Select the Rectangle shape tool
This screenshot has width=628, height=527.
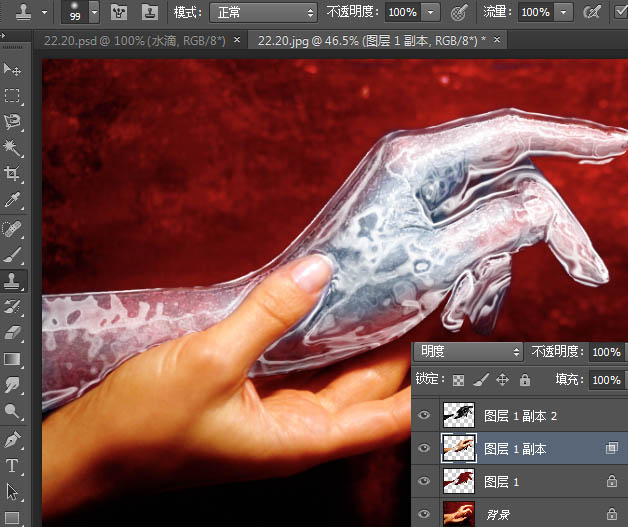click(x=12, y=518)
